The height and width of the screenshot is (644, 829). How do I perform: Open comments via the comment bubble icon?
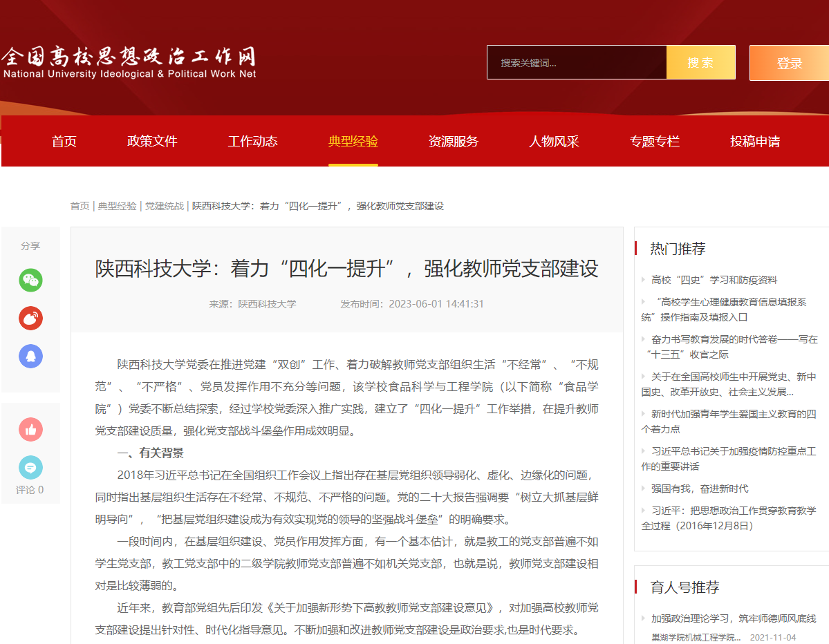[x=30, y=468]
